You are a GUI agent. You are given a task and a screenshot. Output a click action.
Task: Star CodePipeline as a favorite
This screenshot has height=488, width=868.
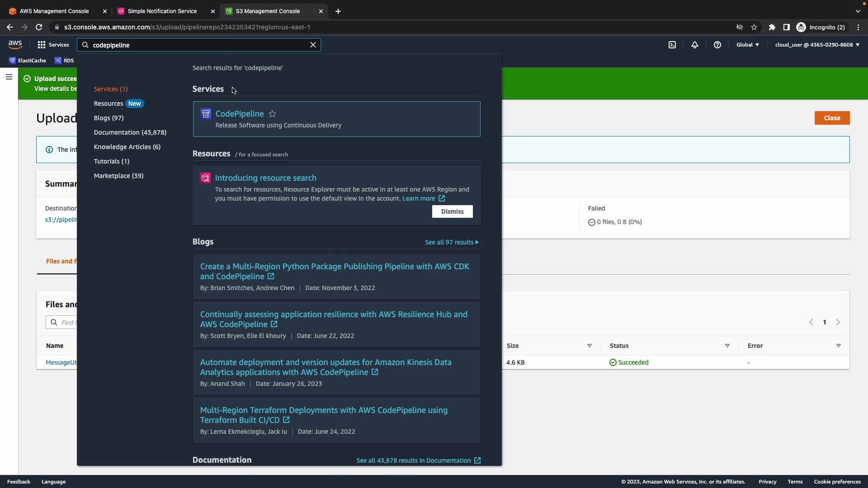click(272, 114)
